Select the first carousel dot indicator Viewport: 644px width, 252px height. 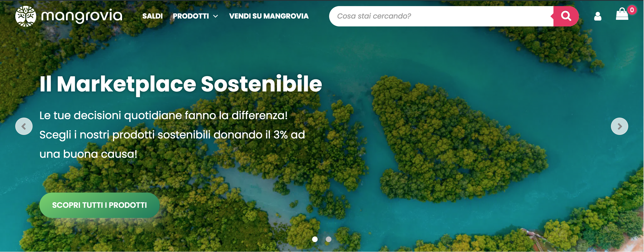[x=315, y=239]
